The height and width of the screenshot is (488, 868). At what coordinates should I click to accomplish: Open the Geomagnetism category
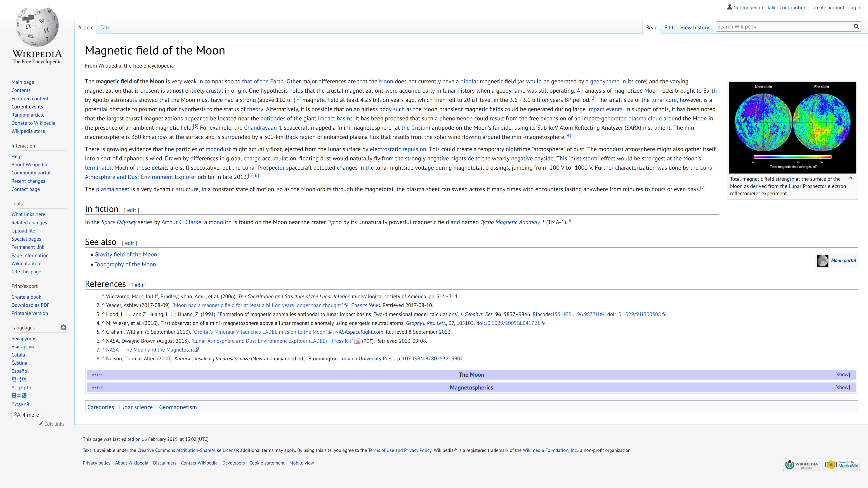tap(178, 407)
